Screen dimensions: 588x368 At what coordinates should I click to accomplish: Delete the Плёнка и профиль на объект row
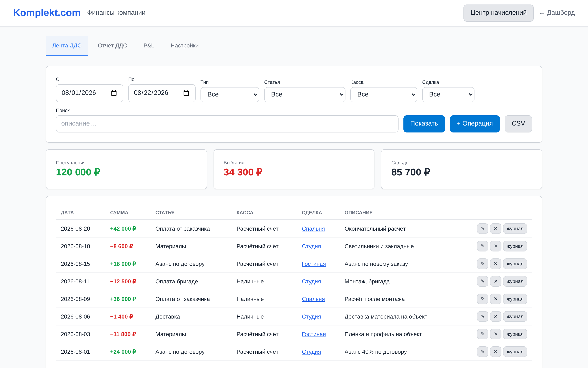click(496, 334)
